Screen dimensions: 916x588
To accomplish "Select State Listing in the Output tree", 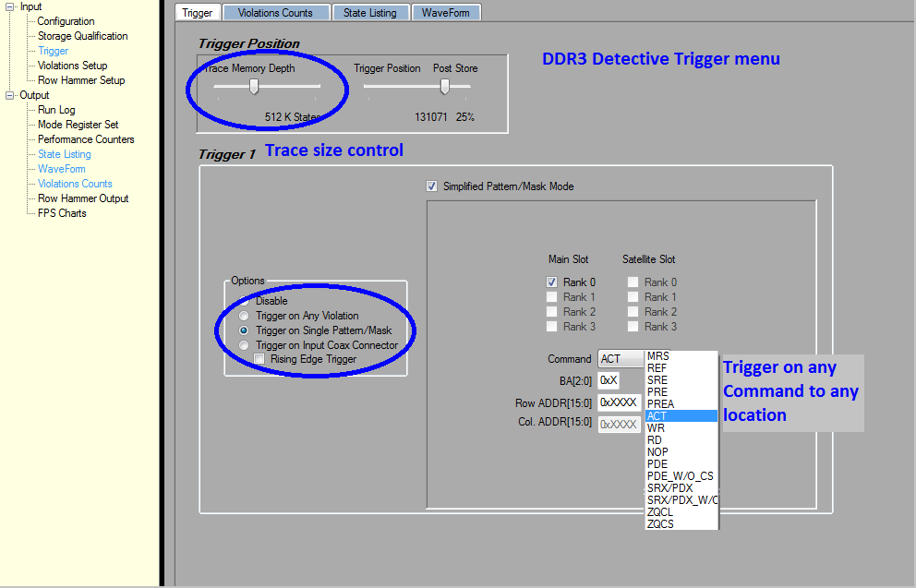I will [65, 154].
